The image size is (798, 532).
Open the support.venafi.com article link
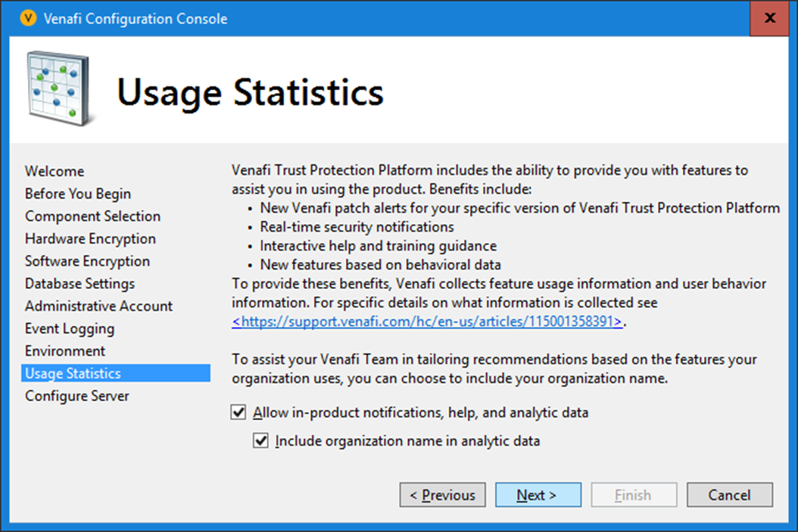tap(429, 322)
